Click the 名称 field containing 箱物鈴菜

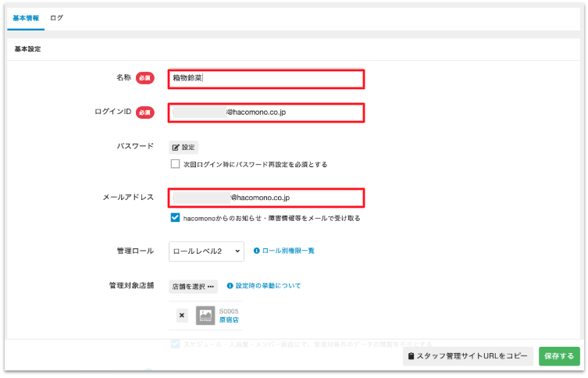click(266, 78)
